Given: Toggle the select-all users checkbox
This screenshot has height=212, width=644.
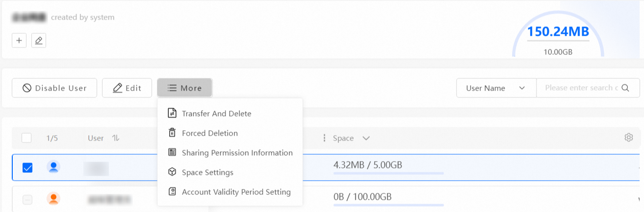Looking at the screenshot, I should [26, 138].
